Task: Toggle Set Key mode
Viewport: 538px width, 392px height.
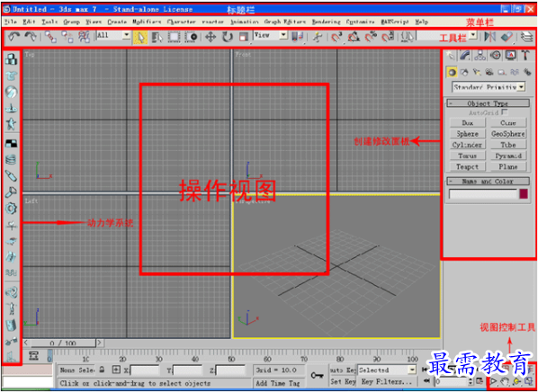Action: [x=343, y=381]
